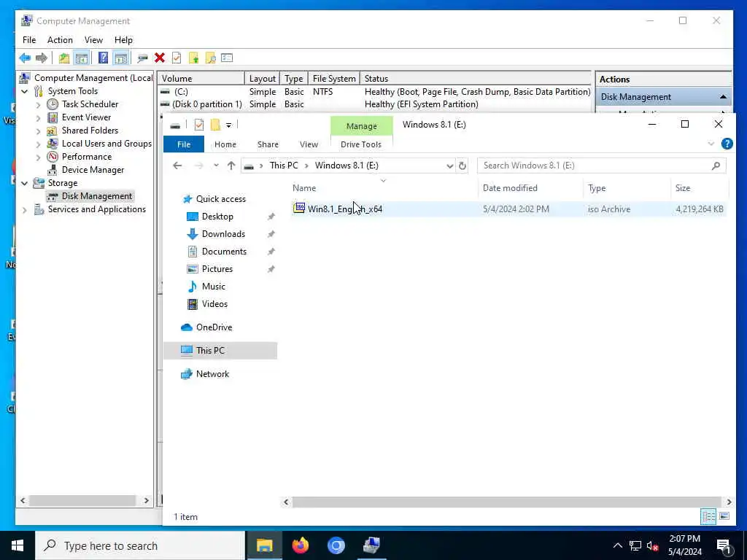This screenshot has width=747, height=560.
Task: Switch to the Share ribbon tab
Action: click(x=268, y=144)
